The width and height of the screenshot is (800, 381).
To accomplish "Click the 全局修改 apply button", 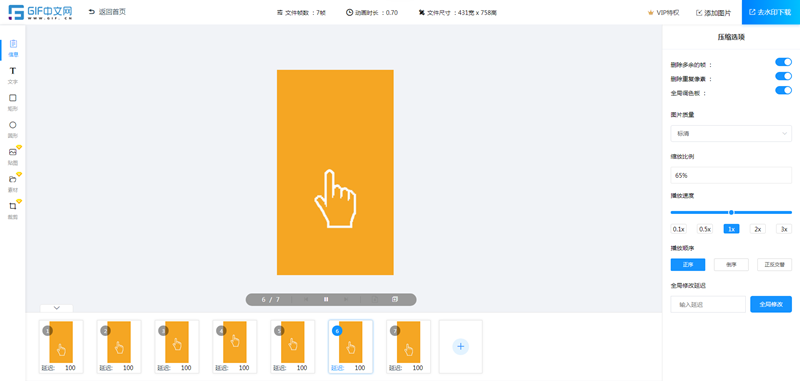I will pos(771,304).
